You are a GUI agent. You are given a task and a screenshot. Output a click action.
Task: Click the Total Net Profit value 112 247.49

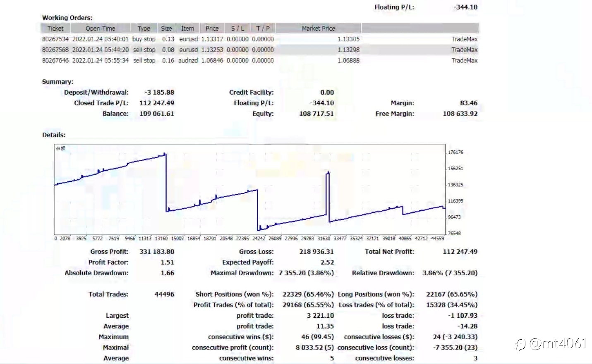click(x=460, y=252)
